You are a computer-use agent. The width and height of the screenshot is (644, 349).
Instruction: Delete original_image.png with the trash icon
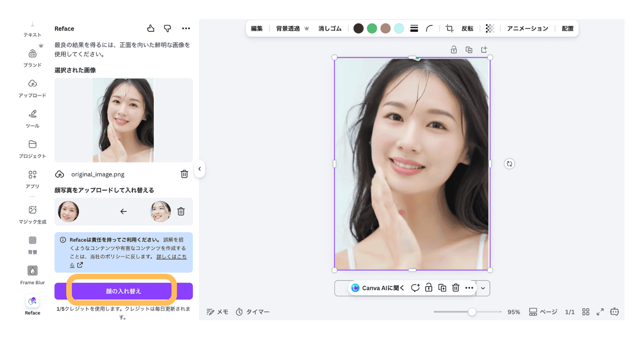coord(184,174)
